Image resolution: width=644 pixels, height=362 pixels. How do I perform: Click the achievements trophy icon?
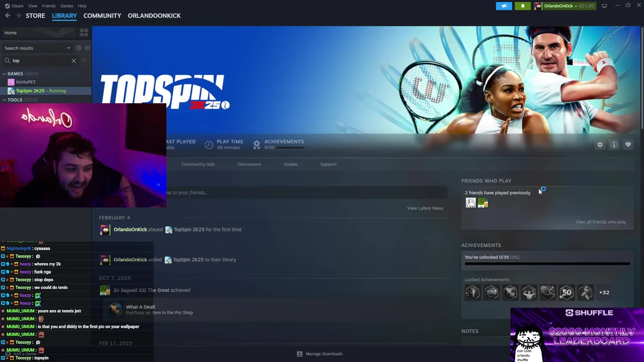[257, 145]
